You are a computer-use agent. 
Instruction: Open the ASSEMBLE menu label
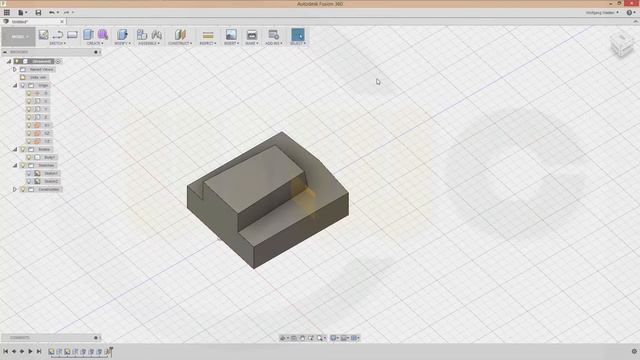pyautogui.click(x=149, y=43)
